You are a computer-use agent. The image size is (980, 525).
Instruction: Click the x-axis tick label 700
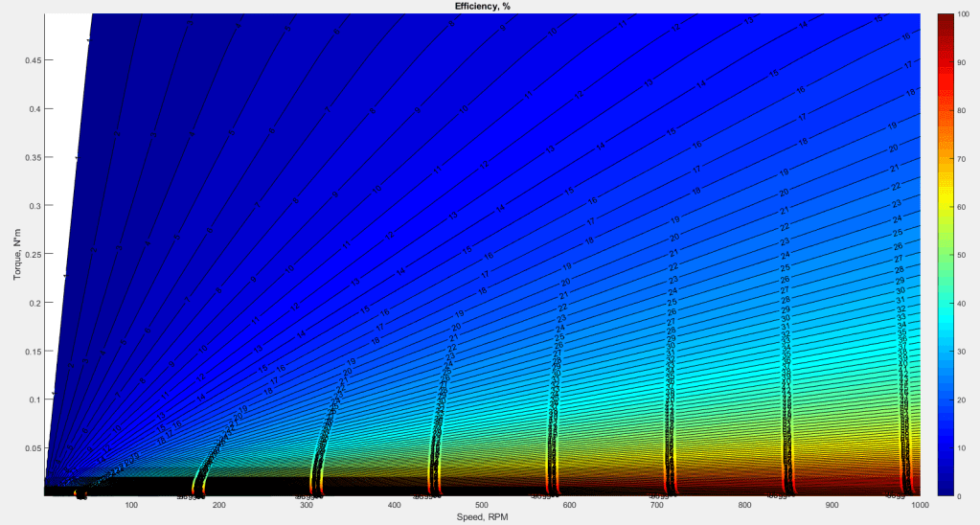pos(657,506)
